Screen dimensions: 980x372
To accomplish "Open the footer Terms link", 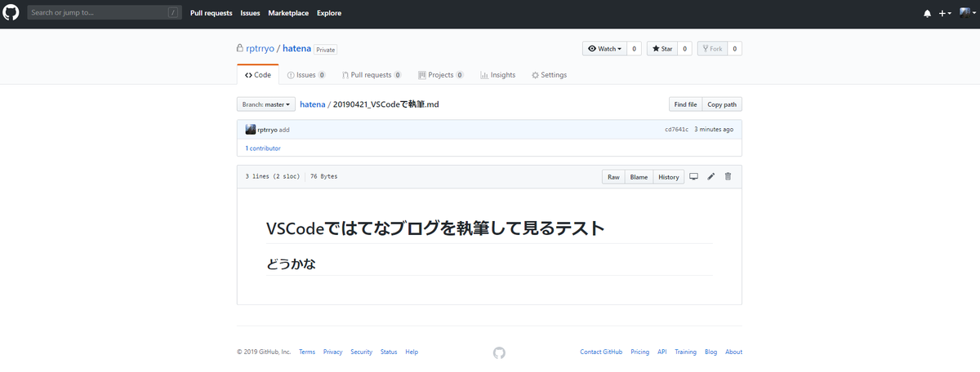I will pos(307,352).
